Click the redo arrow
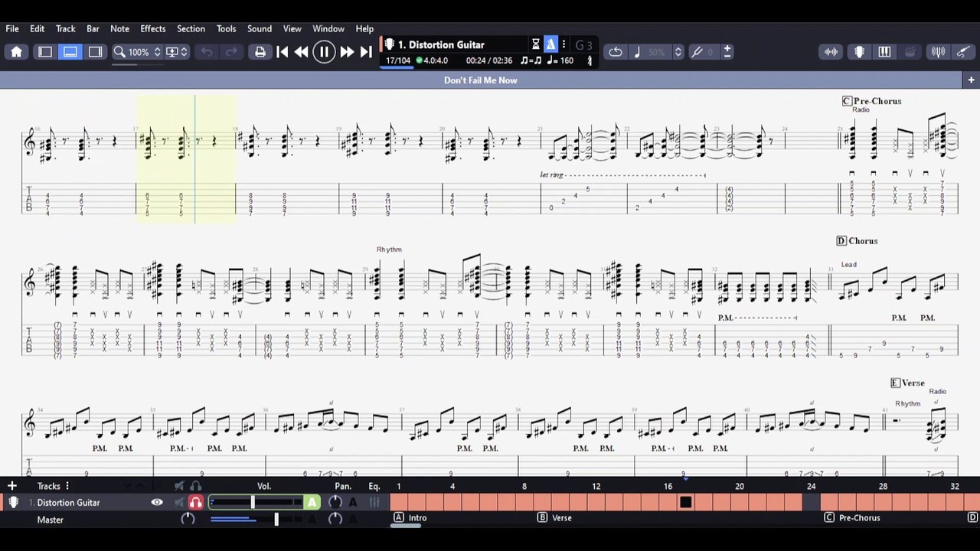This screenshot has height=551, width=980. pos(230,52)
